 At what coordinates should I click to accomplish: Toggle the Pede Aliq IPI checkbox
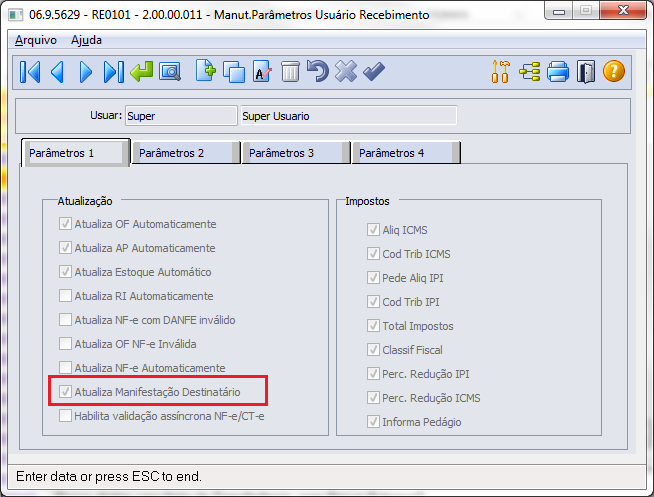(x=373, y=278)
